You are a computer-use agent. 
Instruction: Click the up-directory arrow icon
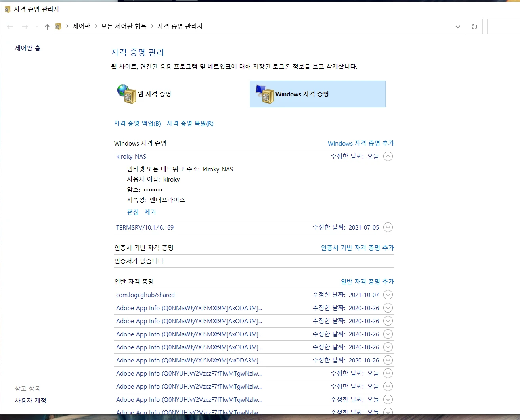pos(47,27)
